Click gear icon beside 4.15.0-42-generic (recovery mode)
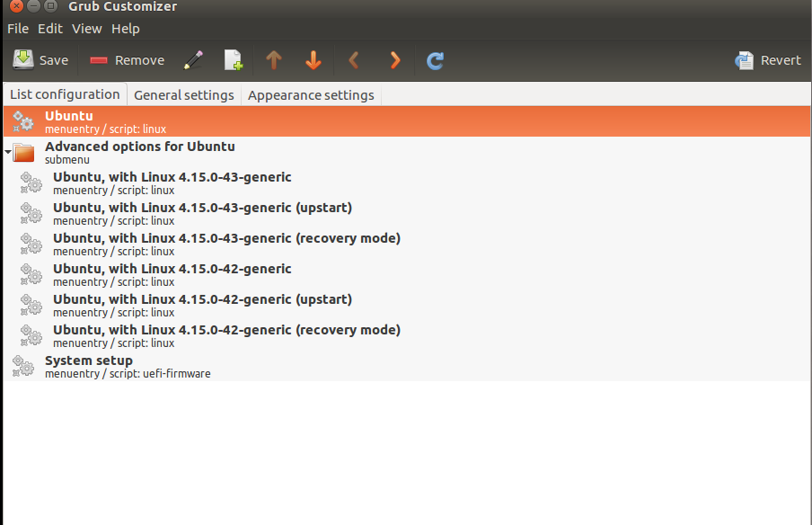Screen dimensions: 812x525 (x=31, y=336)
